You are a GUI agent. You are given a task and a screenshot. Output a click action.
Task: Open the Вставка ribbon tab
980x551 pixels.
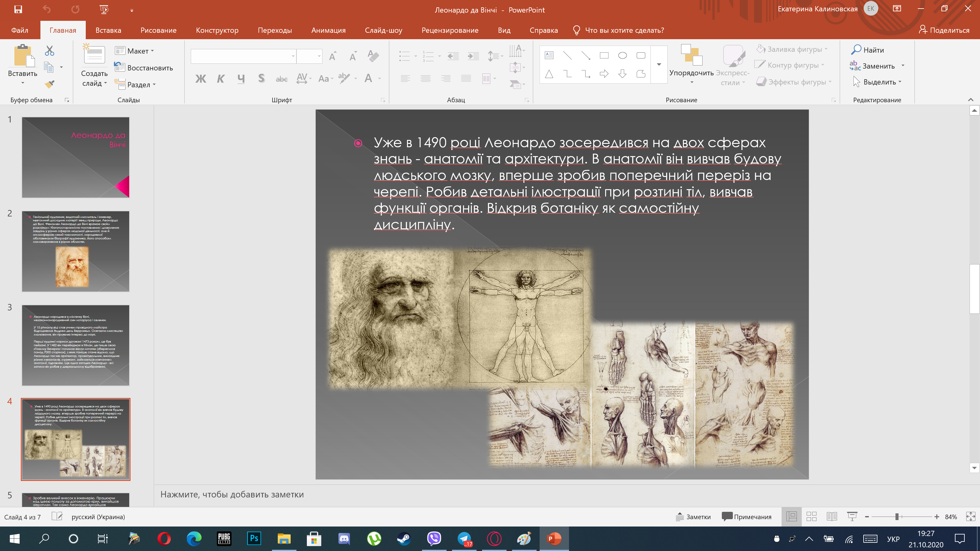point(108,30)
